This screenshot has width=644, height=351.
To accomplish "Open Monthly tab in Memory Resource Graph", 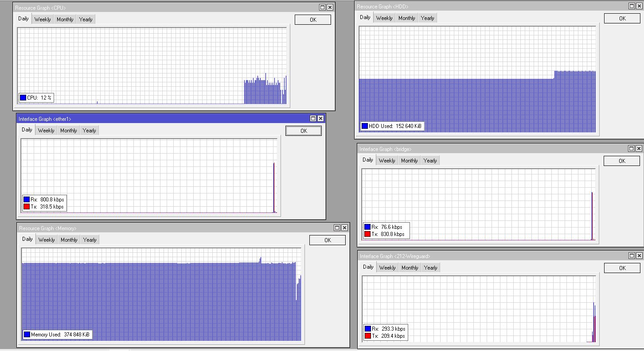I will (x=69, y=240).
